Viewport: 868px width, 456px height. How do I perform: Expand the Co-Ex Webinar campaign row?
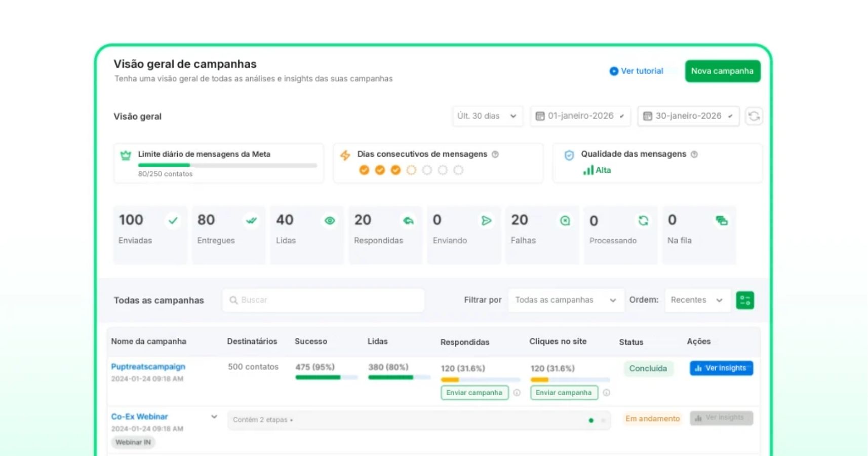click(214, 416)
